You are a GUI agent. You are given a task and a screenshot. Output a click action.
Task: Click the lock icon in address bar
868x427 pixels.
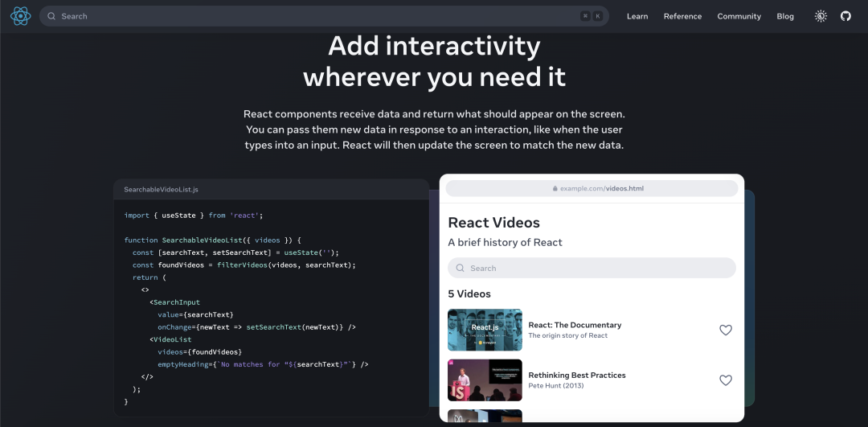click(x=555, y=188)
